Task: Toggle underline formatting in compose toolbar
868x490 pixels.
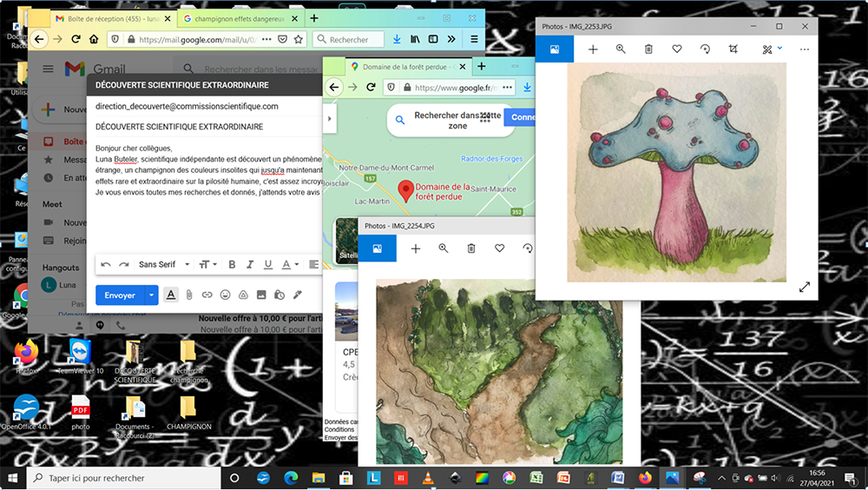Action: (268, 264)
